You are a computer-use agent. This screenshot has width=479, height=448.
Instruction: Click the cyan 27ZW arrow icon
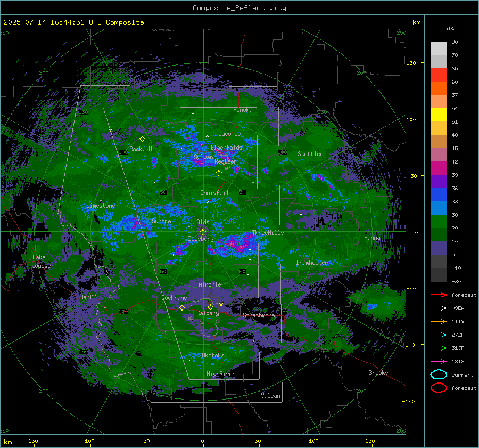coord(439,335)
